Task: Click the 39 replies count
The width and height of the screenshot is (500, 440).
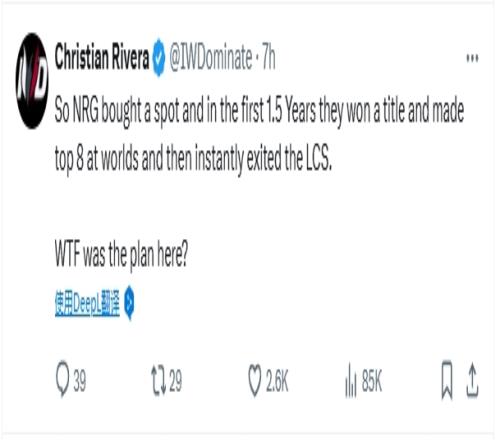Action: pyautogui.click(x=79, y=381)
